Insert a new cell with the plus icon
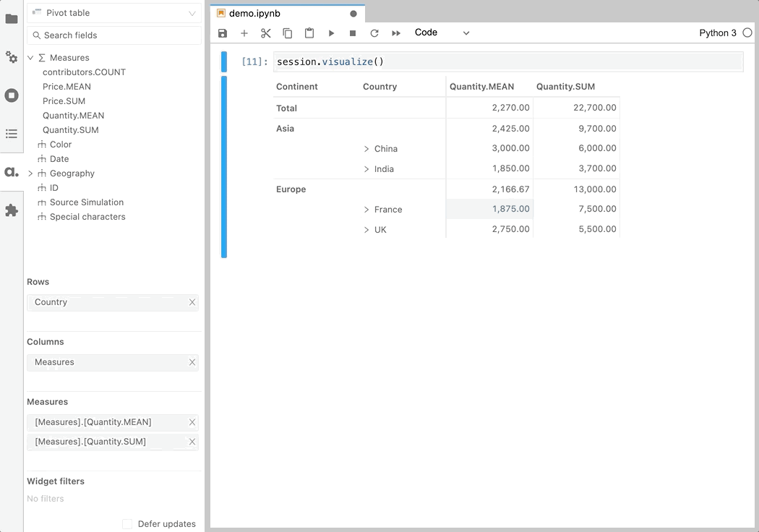 [x=244, y=33]
